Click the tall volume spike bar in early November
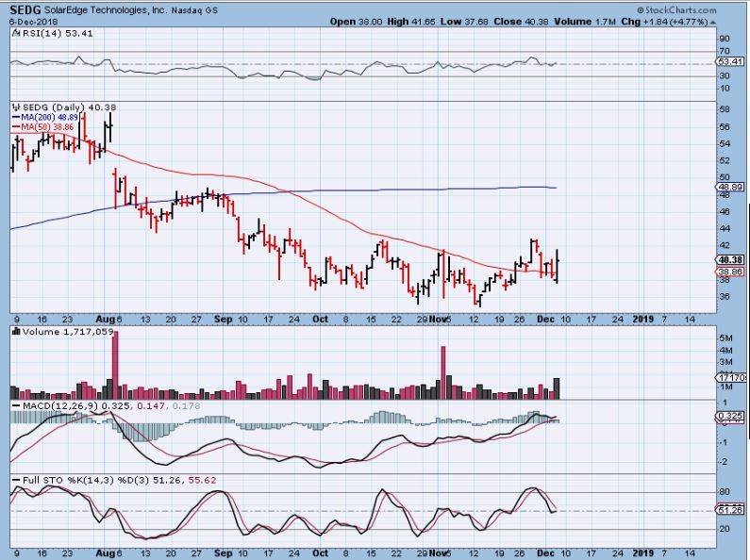Image resolution: width=750 pixels, height=560 pixels. 442,372
